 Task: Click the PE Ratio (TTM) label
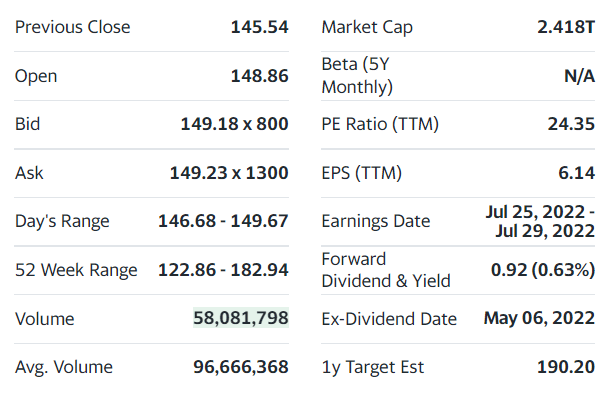pyautogui.click(x=380, y=124)
